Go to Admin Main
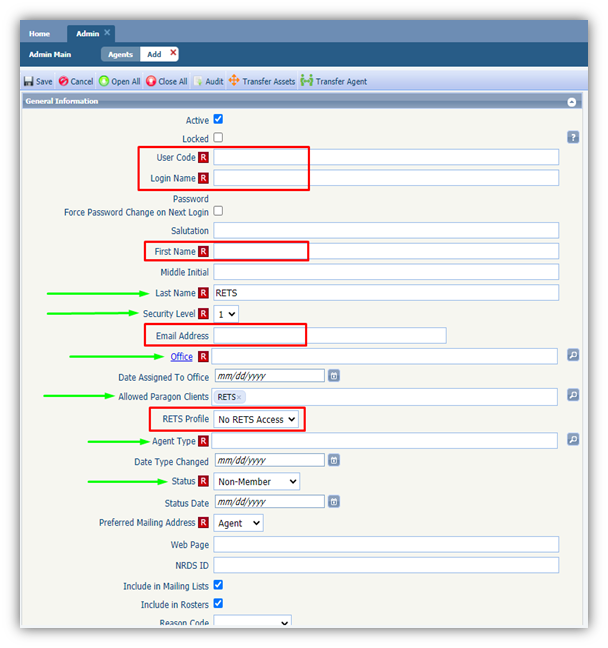The height and width of the screenshot is (648, 608). point(50,54)
